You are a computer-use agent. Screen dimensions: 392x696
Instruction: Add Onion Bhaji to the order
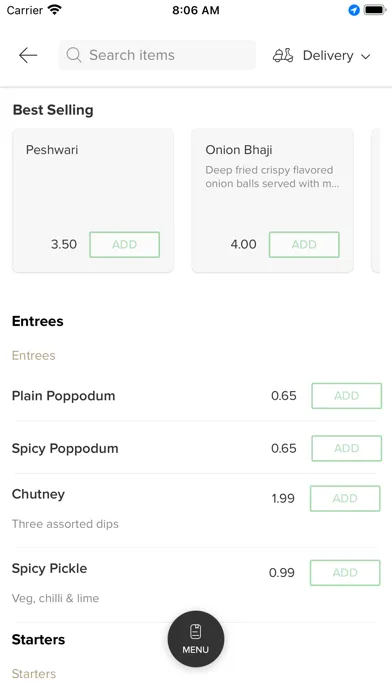pos(304,245)
